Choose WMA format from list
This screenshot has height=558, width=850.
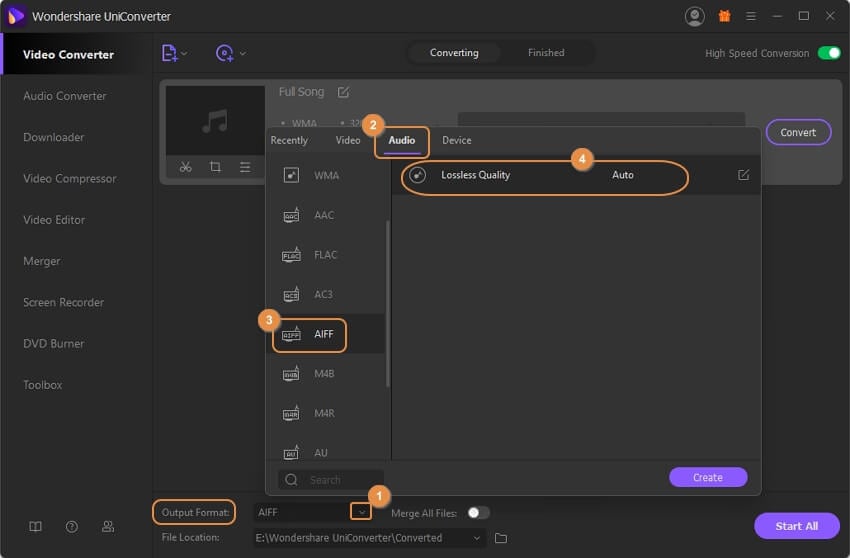pyautogui.click(x=325, y=176)
